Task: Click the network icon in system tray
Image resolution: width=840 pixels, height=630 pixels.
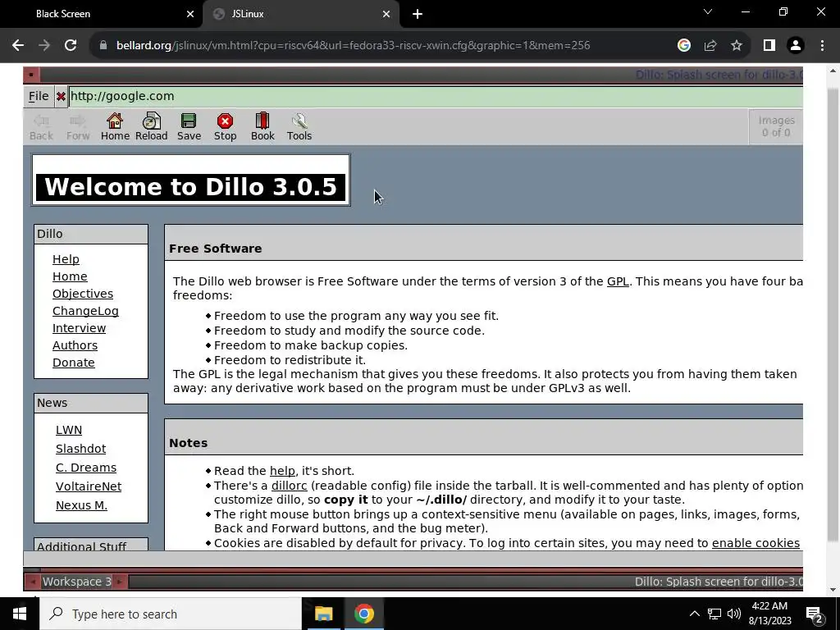Action: click(714, 614)
